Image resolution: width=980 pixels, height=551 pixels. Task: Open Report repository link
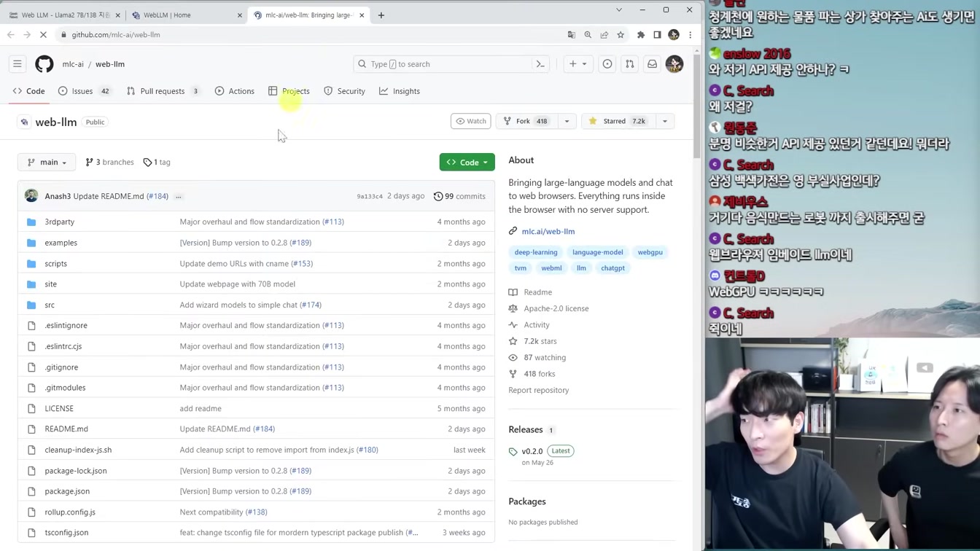(x=539, y=390)
